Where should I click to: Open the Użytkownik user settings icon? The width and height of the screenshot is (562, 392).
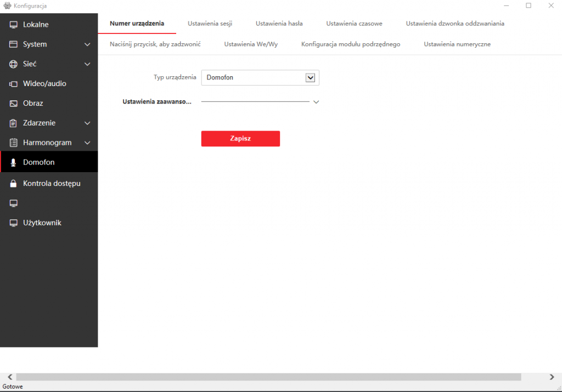pyautogui.click(x=12, y=223)
